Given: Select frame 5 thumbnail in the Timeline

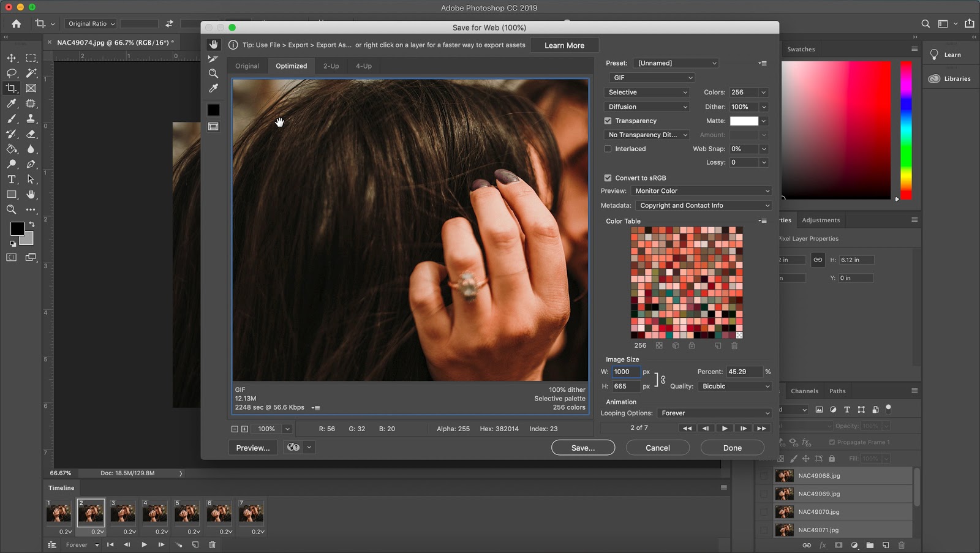Looking at the screenshot, I should 187,513.
